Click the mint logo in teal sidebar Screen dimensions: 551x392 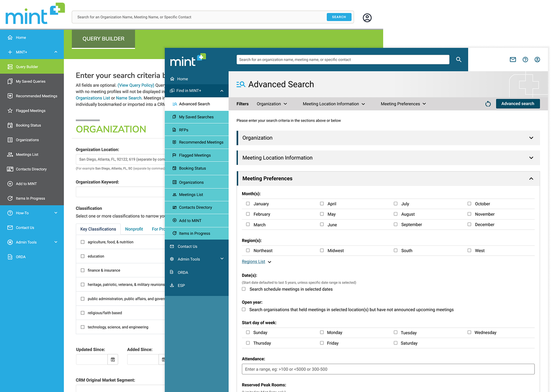coord(188,60)
